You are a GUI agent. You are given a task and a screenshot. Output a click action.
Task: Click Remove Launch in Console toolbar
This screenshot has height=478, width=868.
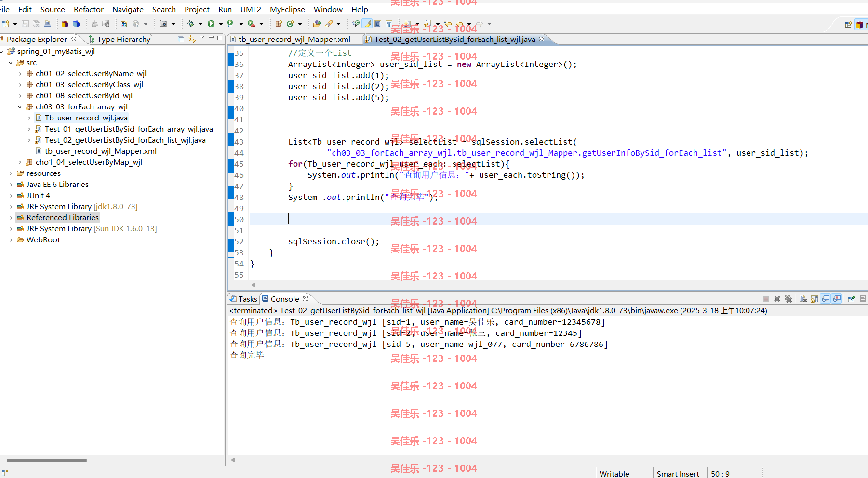[x=777, y=299]
